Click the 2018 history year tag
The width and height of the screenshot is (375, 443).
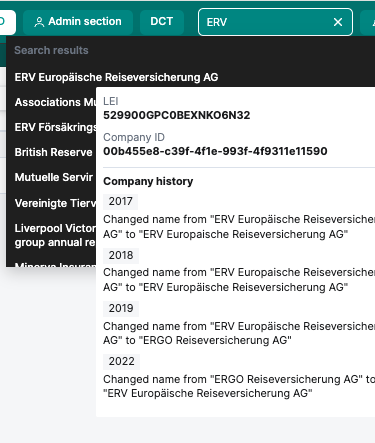121,255
